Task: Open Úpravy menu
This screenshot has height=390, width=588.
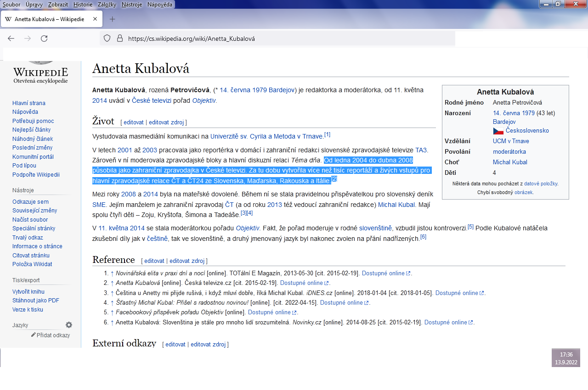Action: (34, 4)
